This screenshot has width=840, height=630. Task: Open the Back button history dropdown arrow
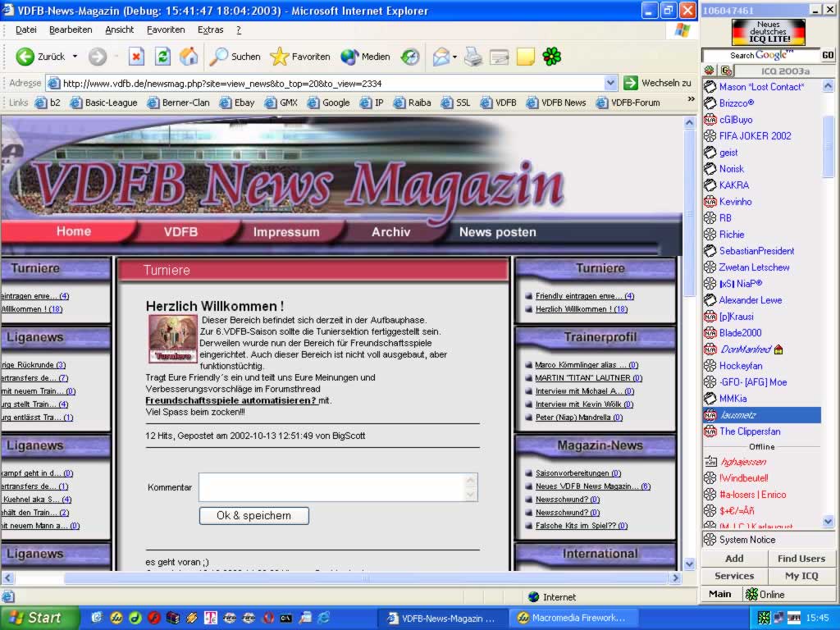75,57
